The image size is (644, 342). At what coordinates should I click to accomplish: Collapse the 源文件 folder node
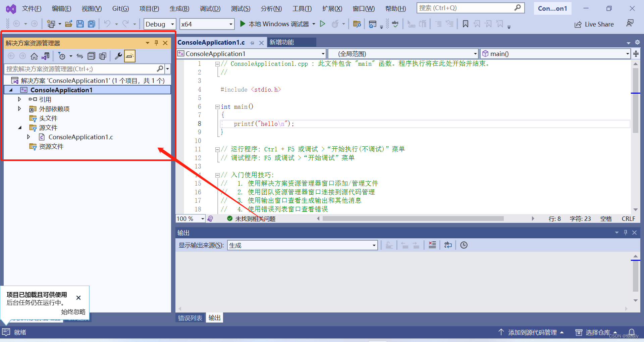[x=20, y=128]
